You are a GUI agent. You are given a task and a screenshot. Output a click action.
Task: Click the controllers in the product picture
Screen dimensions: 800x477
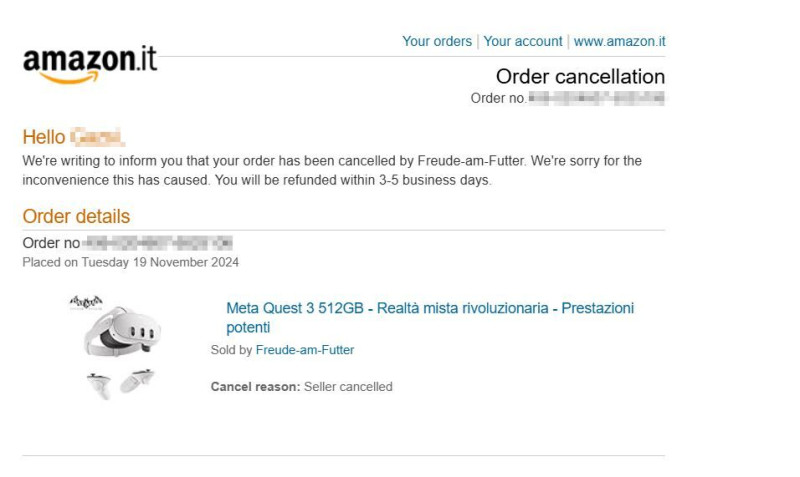click(x=120, y=384)
